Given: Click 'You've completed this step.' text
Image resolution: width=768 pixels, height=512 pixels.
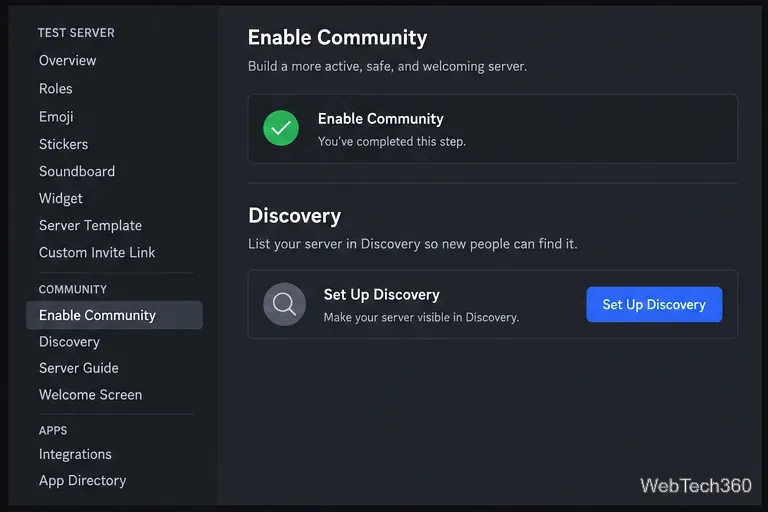Looking at the screenshot, I should 392,142.
